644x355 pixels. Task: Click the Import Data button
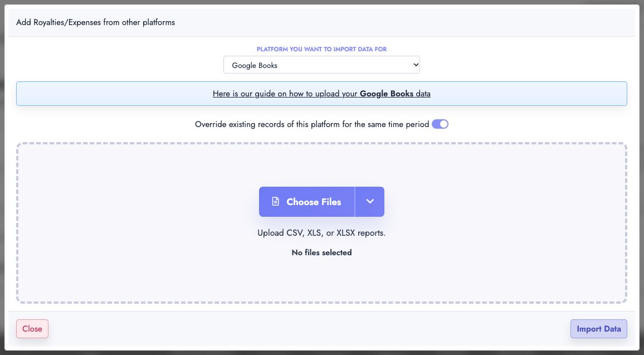click(598, 329)
